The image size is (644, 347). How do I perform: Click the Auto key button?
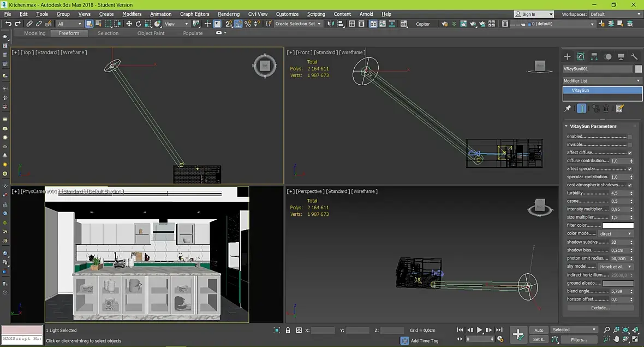click(x=539, y=330)
